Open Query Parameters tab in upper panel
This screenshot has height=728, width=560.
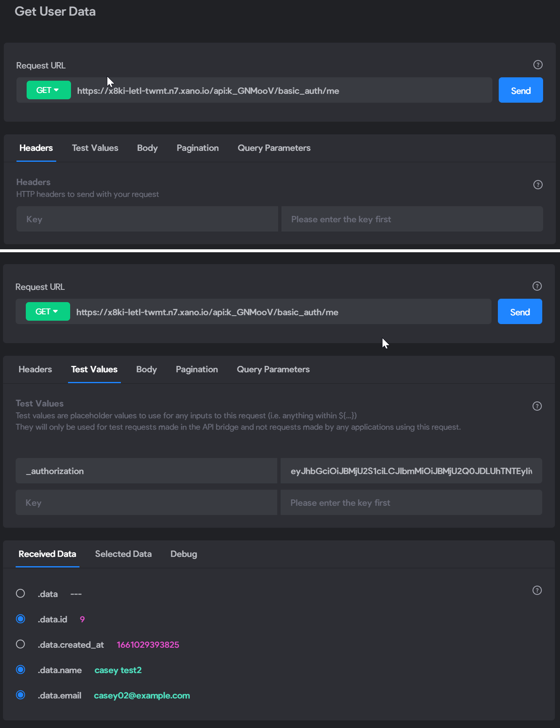coord(274,148)
